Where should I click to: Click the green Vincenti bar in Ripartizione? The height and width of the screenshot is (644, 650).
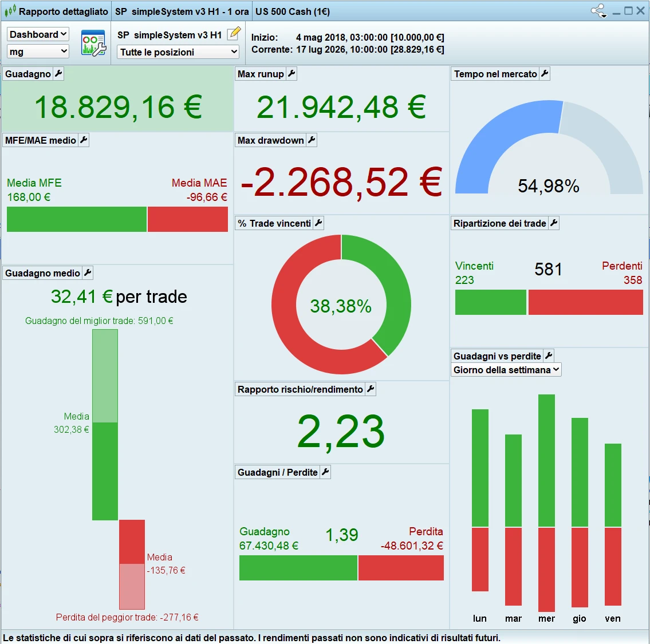490,302
